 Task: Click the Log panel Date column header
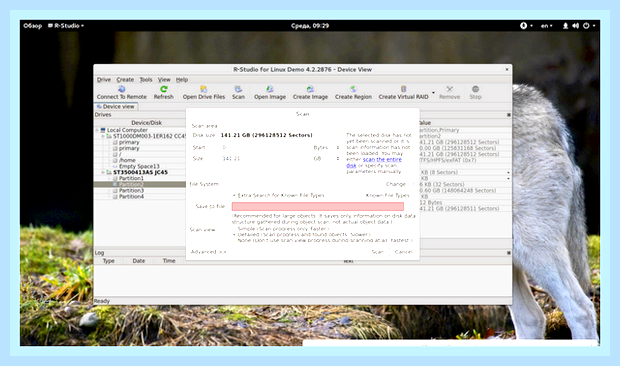pyautogui.click(x=139, y=261)
